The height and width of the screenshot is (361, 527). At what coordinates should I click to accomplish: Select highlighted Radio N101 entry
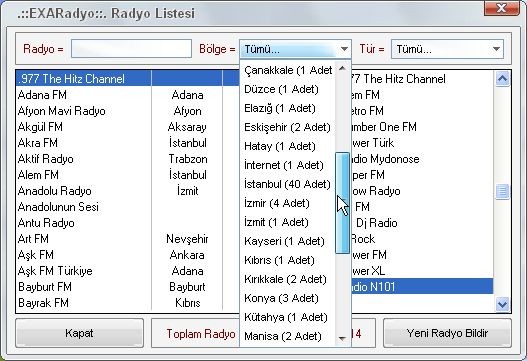coord(422,287)
